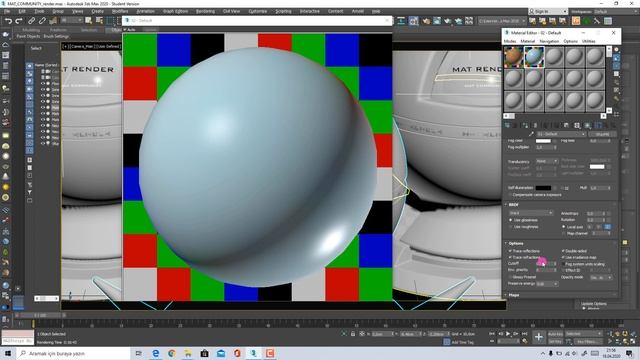Click the Sign In button
Viewport: 640px width, 360px height.
click(548, 11)
